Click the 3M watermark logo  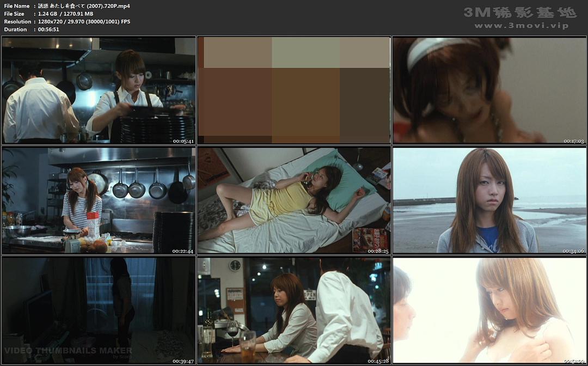click(520, 12)
